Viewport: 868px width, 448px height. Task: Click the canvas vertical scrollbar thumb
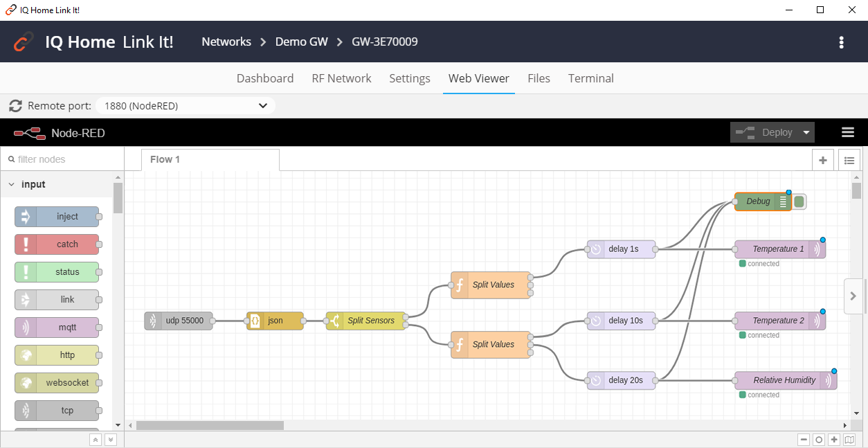tap(856, 190)
